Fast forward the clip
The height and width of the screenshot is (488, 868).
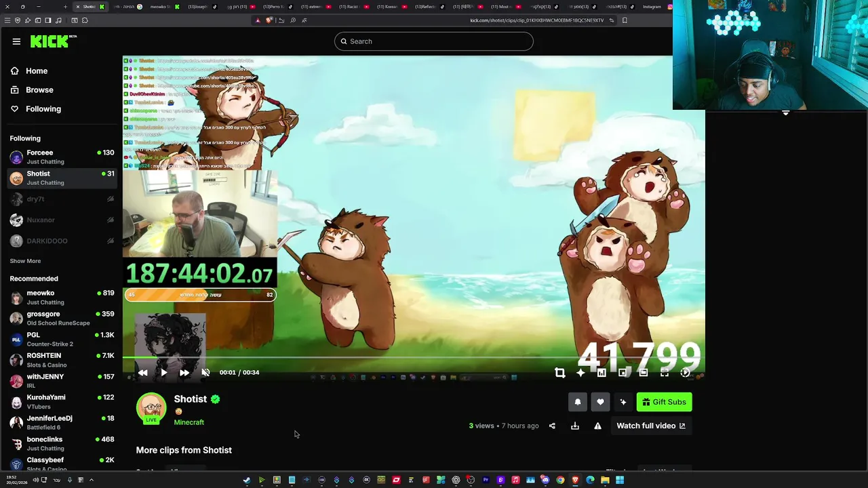184,373
